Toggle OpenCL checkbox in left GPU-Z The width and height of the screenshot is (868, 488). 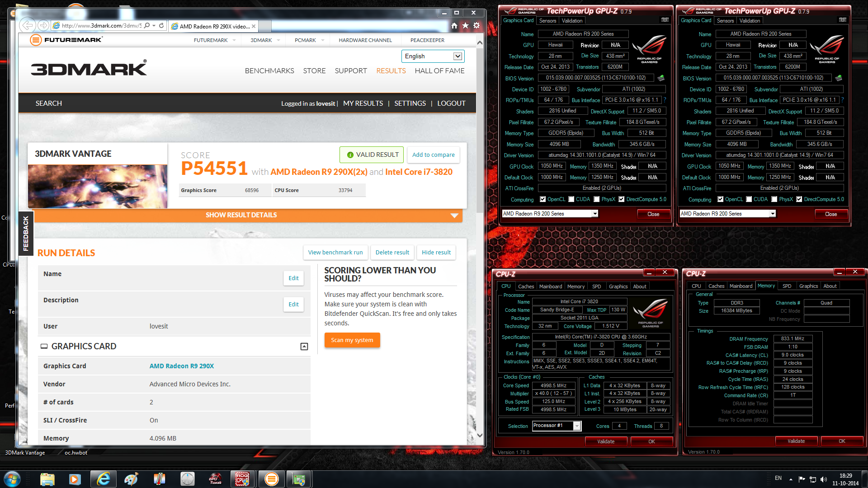542,199
